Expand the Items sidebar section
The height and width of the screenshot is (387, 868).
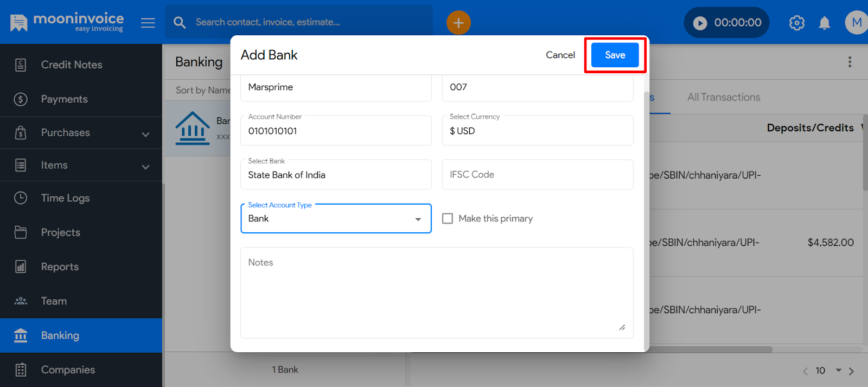coord(145,166)
